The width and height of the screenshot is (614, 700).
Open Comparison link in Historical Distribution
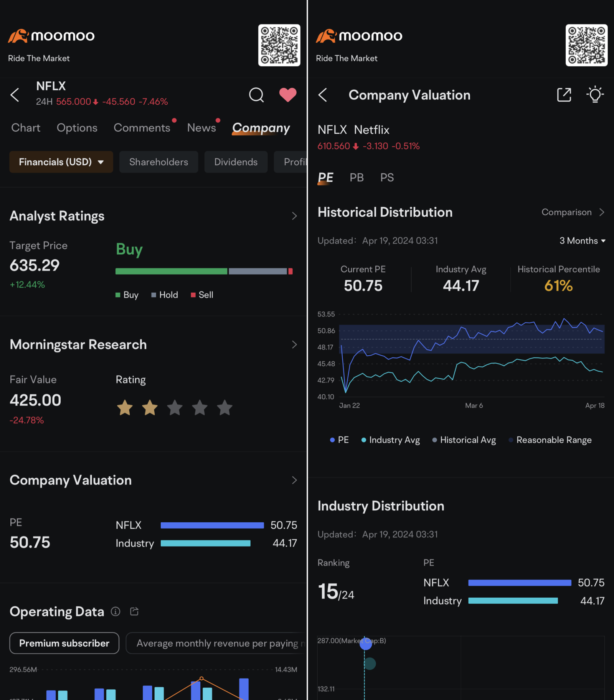pyautogui.click(x=573, y=212)
